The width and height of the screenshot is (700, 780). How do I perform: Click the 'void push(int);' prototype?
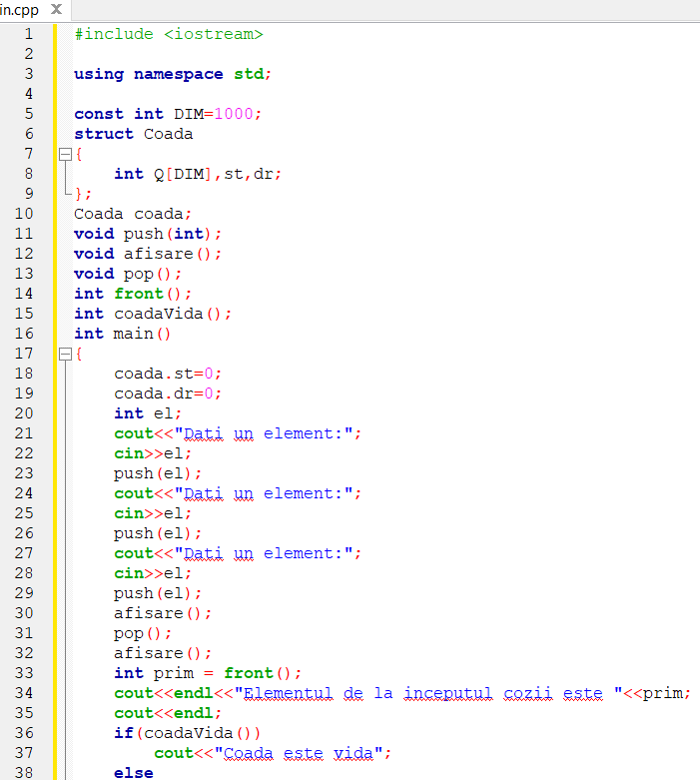(x=148, y=234)
